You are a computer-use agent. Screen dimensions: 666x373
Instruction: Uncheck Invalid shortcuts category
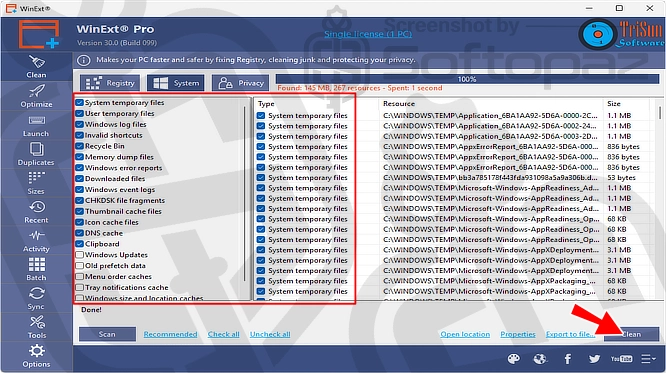[x=79, y=135]
